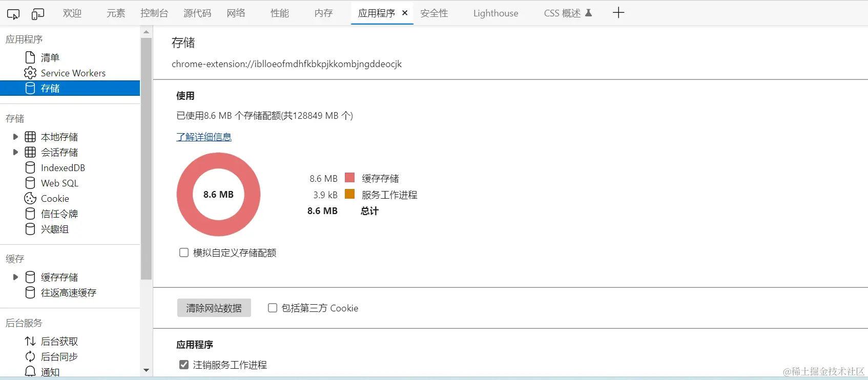Select IndexedDB in the sidebar
This screenshot has width=868, height=380.
click(70, 167)
